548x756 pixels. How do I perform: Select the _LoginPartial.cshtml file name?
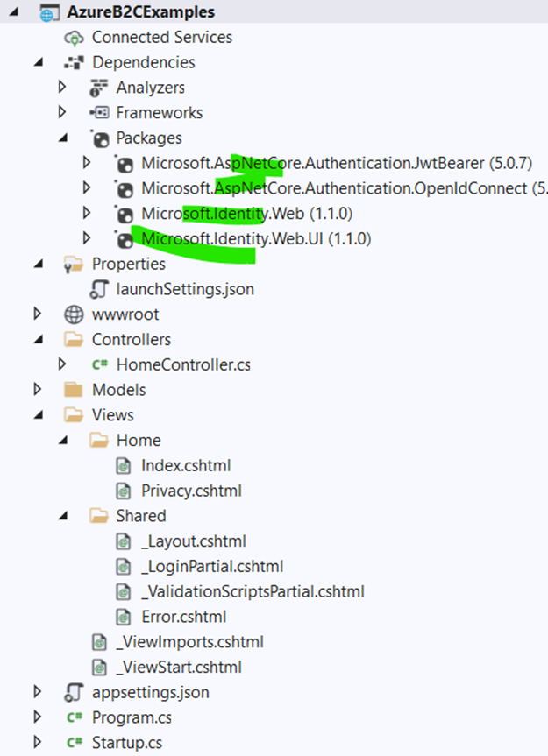coord(212,567)
